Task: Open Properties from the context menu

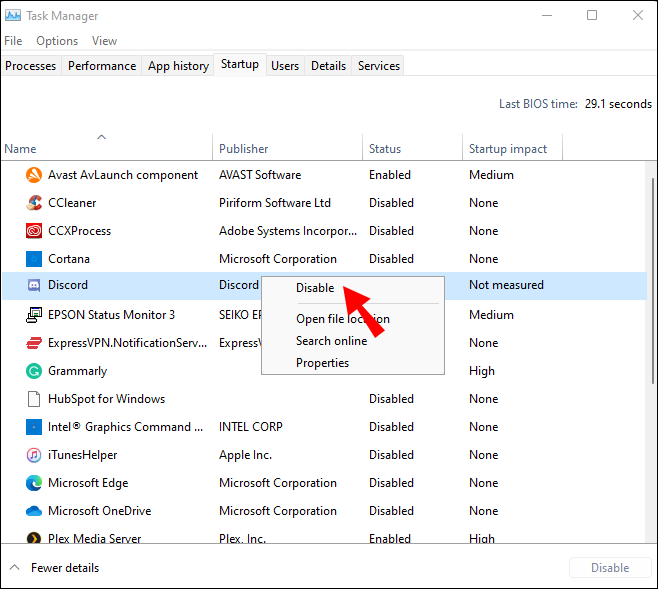Action: (x=322, y=363)
